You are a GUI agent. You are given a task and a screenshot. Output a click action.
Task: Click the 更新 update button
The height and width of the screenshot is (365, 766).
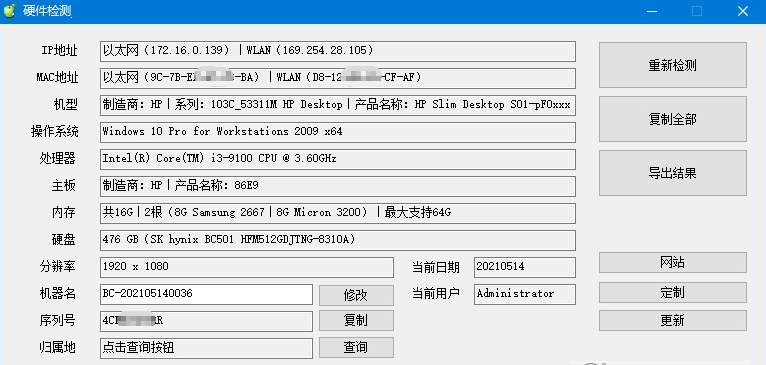(673, 320)
